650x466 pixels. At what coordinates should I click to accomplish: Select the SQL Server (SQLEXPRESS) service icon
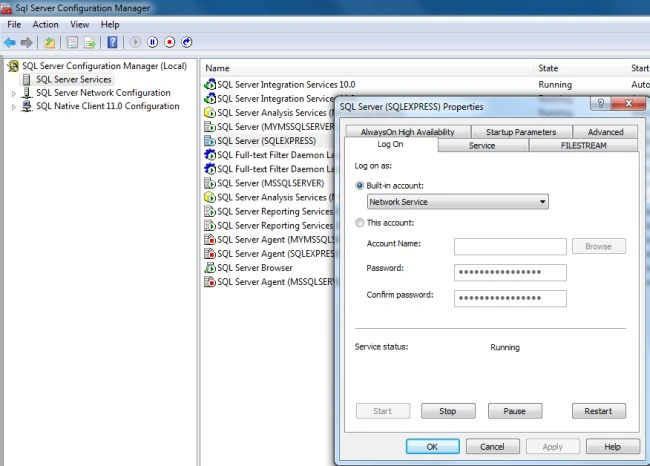tap(210, 141)
